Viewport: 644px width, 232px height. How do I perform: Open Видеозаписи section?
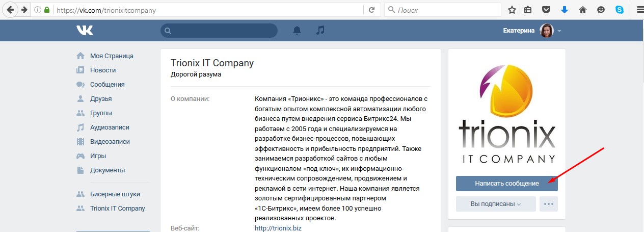coord(110,141)
